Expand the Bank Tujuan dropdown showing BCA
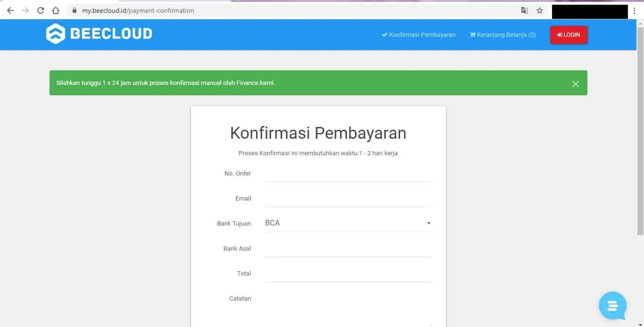Screen dimensions: 644x327 pos(348,223)
